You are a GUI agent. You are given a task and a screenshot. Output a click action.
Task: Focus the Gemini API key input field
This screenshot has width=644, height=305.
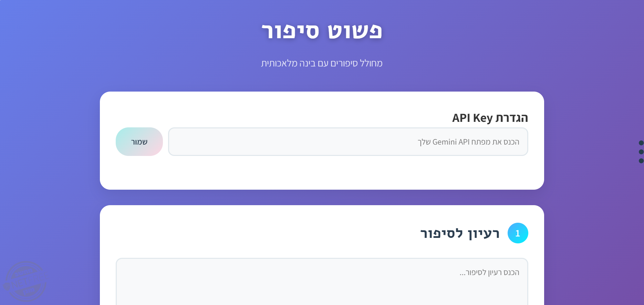[x=348, y=141]
